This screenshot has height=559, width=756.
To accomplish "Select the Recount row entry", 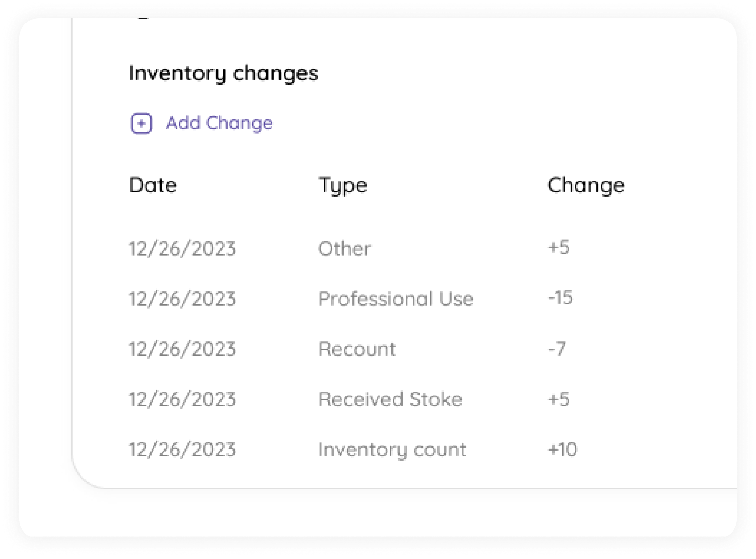I will click(x=357, y=349).
